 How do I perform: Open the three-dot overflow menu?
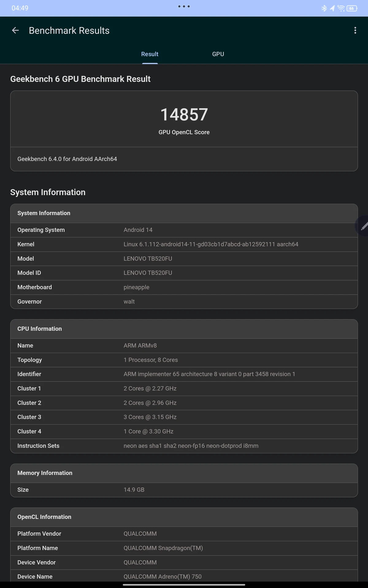[355, 30]
